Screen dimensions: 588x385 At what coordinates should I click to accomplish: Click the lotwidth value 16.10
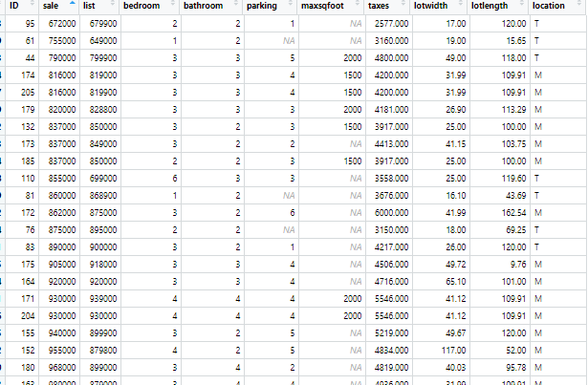456,196
